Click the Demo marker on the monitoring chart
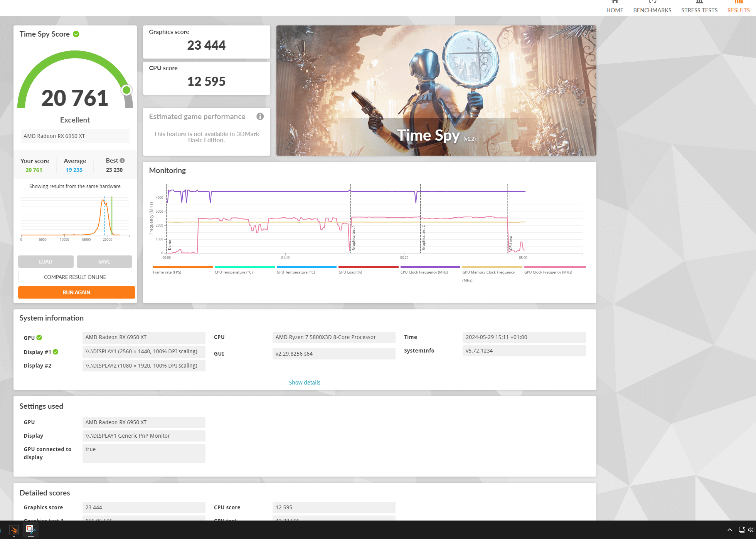756x539 pixels. tap(169, 245)
